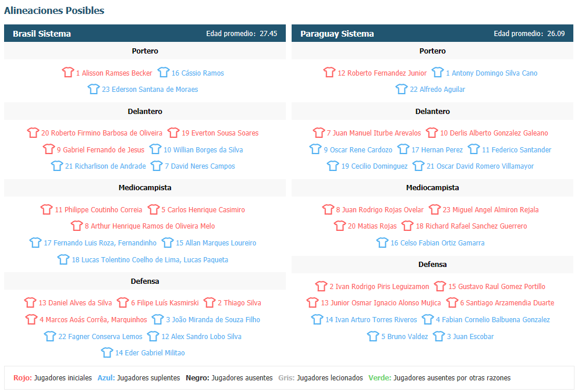The height and width of the screenshot is (392, 578).
Task: Click Paraguay average age value 26.09
Action: pyautogui.click(x=556, y=34)
